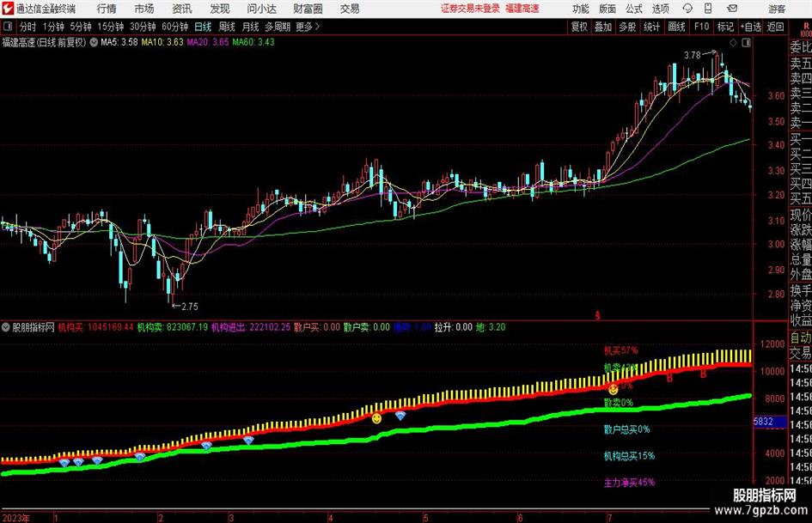Click the 机构卖 823067.19 value
The width and height of the screenshot is (812, 523).
(172, 327)
